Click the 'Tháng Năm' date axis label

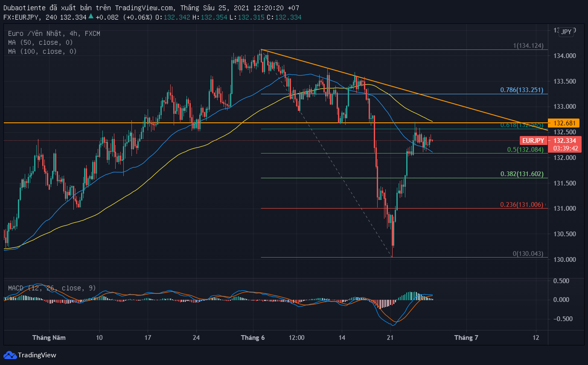tap(49, 338)
